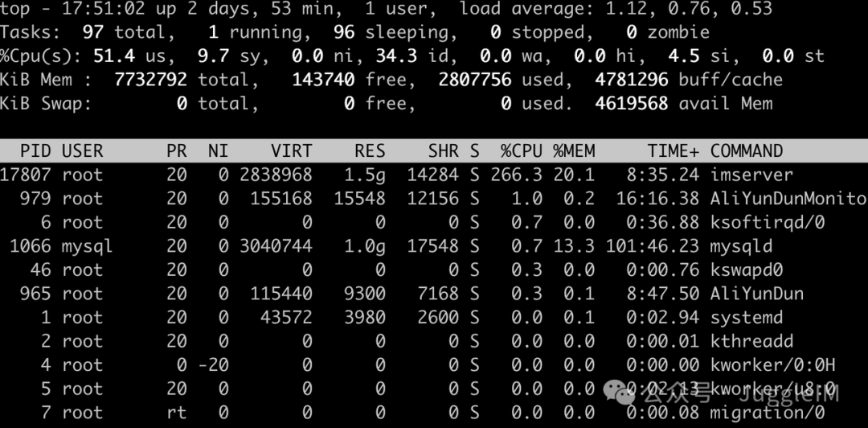
Task: Select the PID column header
Action: coord(35,150)
